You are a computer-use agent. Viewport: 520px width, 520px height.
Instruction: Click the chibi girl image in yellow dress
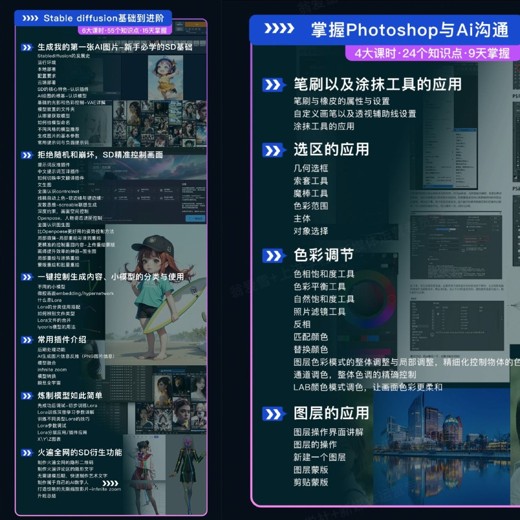[x=165, y=77]
